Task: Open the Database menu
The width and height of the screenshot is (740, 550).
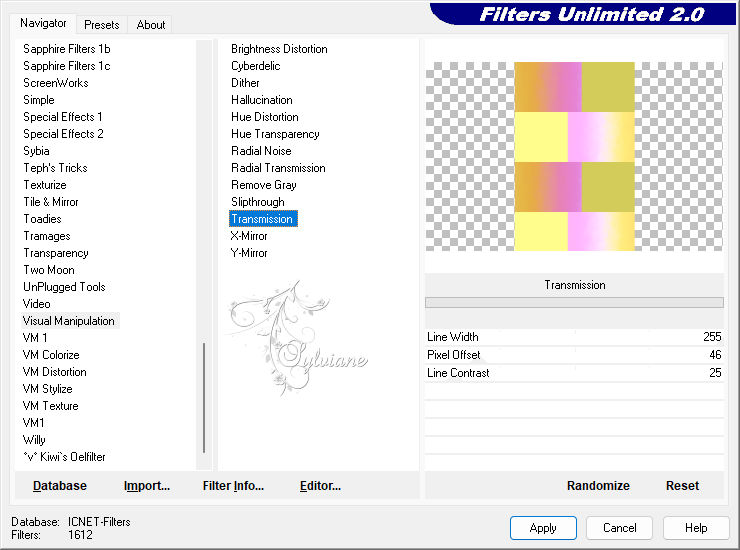Action: coord(60,486)
